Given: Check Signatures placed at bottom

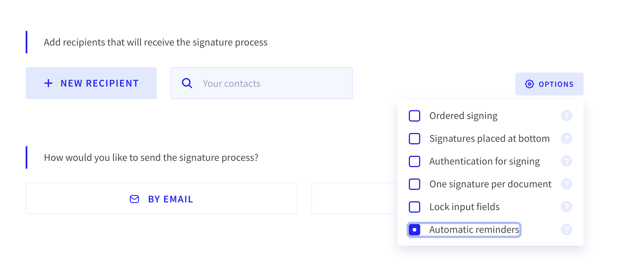Looking at the screenshot, I should pos(415,139).
